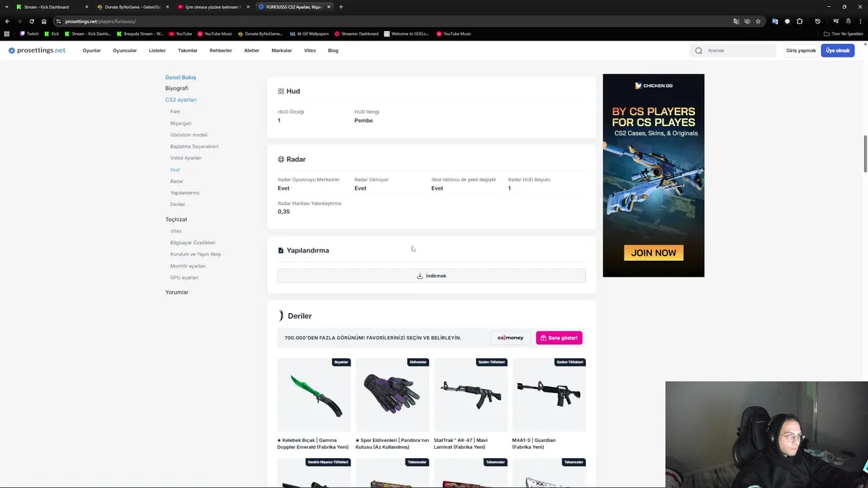This screenshot has height=488, width=868.
Task: Jump to Görünüm modeli in sidebar
Action: pos(189,135)
